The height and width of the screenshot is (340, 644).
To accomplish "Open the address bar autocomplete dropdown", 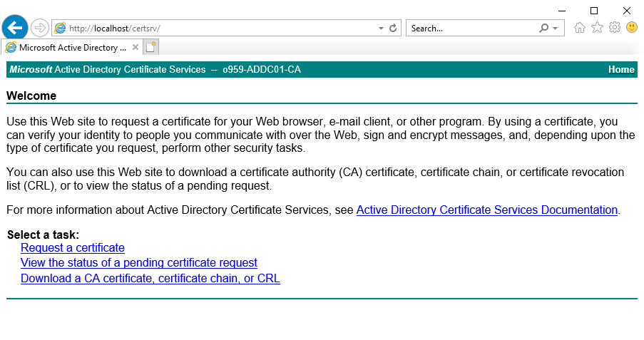I will [381, 29].
